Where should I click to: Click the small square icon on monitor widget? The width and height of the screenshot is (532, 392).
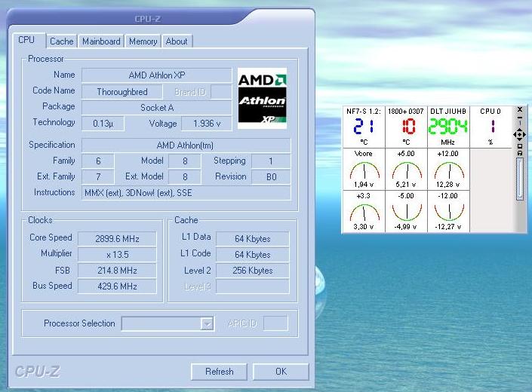(x=519, y=146)
